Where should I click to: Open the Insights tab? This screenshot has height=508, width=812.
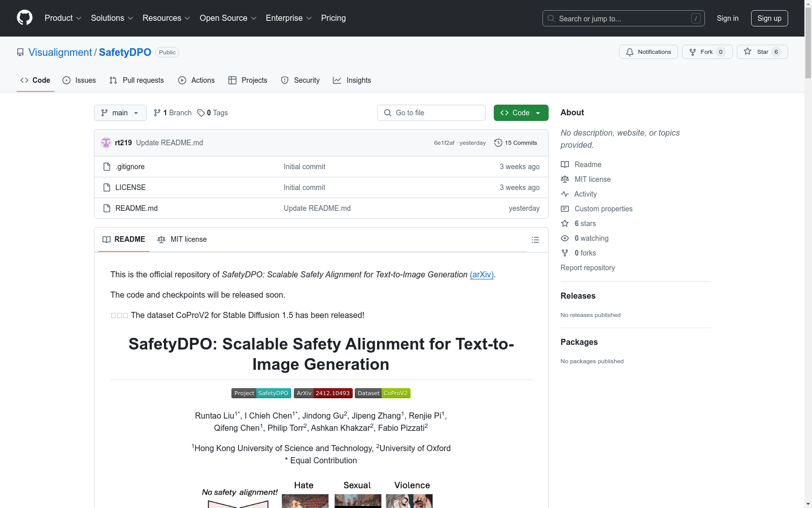(x=352, y=80)
